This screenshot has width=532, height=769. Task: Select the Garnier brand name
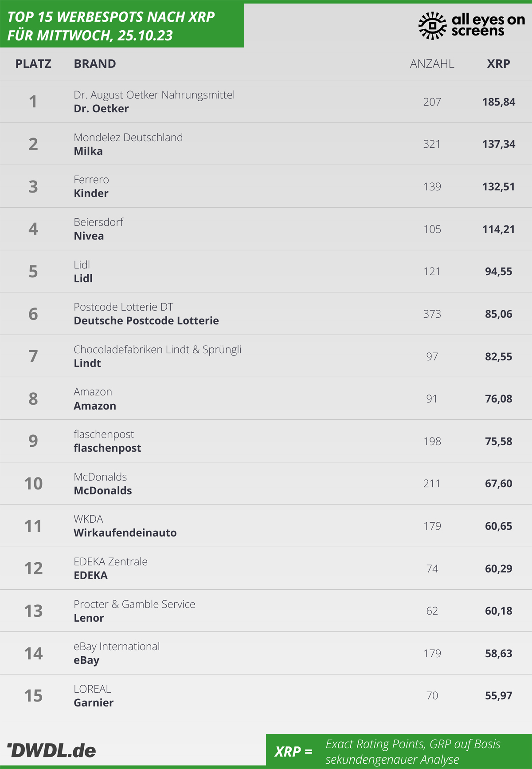click(x=94, y=703)
